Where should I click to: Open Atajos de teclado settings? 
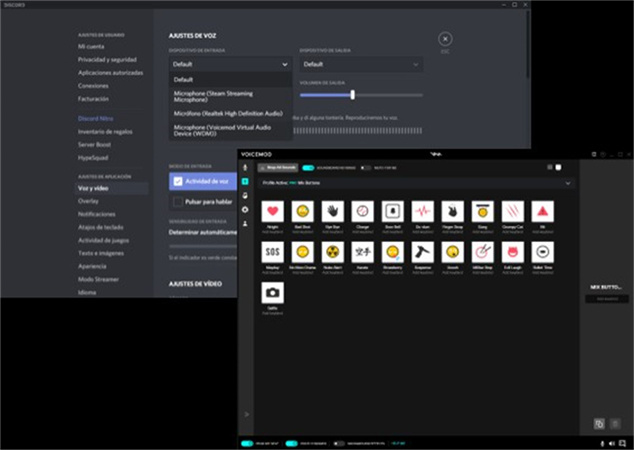click(101, 227)
